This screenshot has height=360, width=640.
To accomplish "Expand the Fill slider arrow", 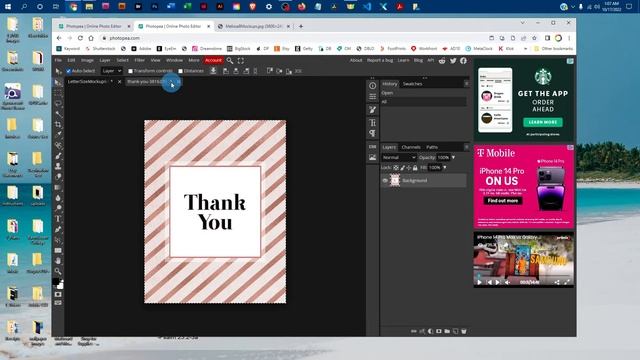I will coord(444,168).
